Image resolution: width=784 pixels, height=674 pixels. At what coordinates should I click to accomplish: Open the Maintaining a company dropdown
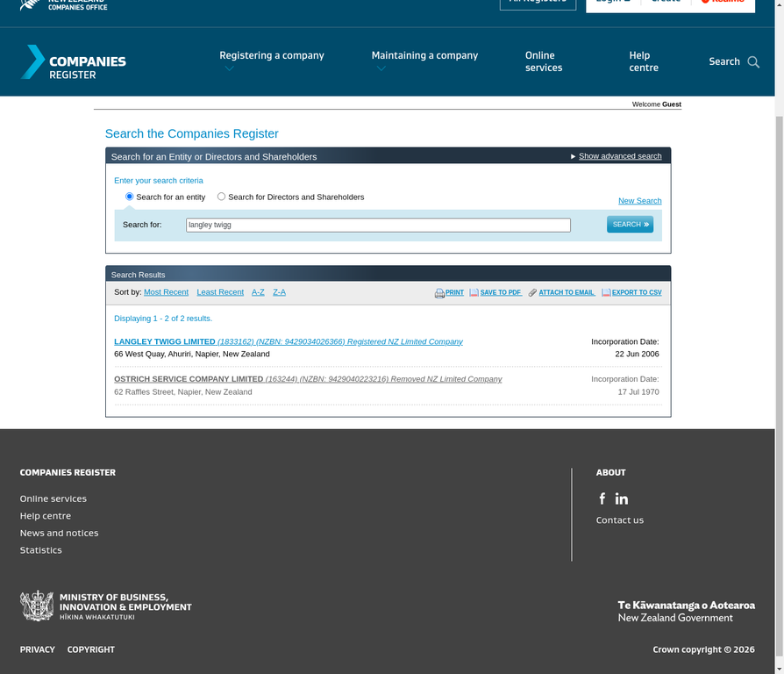(425, 55)
